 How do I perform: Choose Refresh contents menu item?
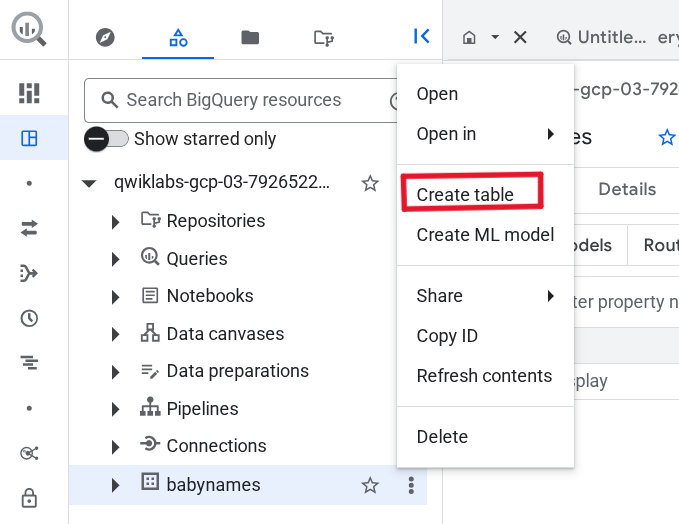pos(485,376)
